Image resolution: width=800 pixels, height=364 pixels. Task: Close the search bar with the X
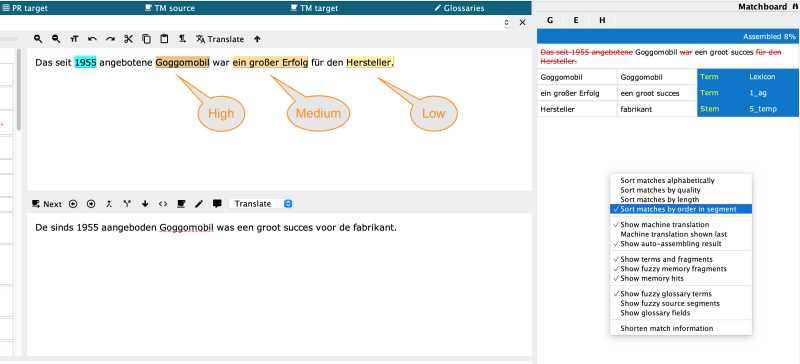point(522,22)
